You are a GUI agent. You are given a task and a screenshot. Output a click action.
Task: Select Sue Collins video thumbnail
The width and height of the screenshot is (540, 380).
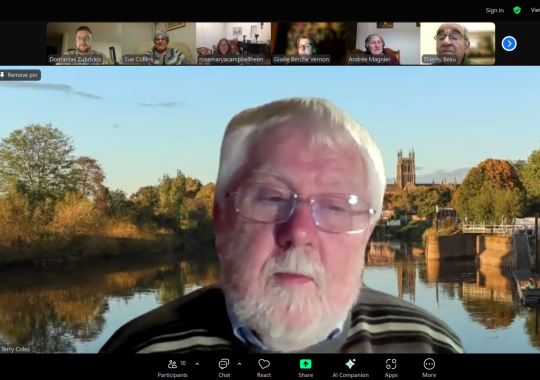158,43
